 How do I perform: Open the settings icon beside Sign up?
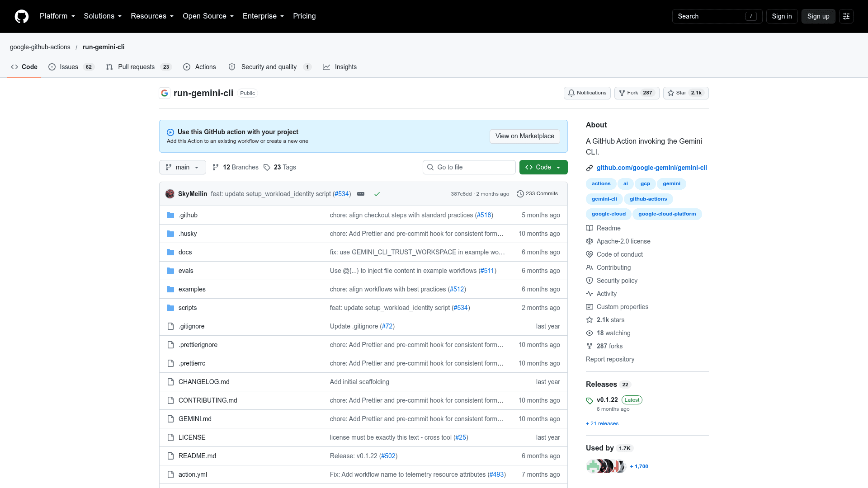coord(846,16)
